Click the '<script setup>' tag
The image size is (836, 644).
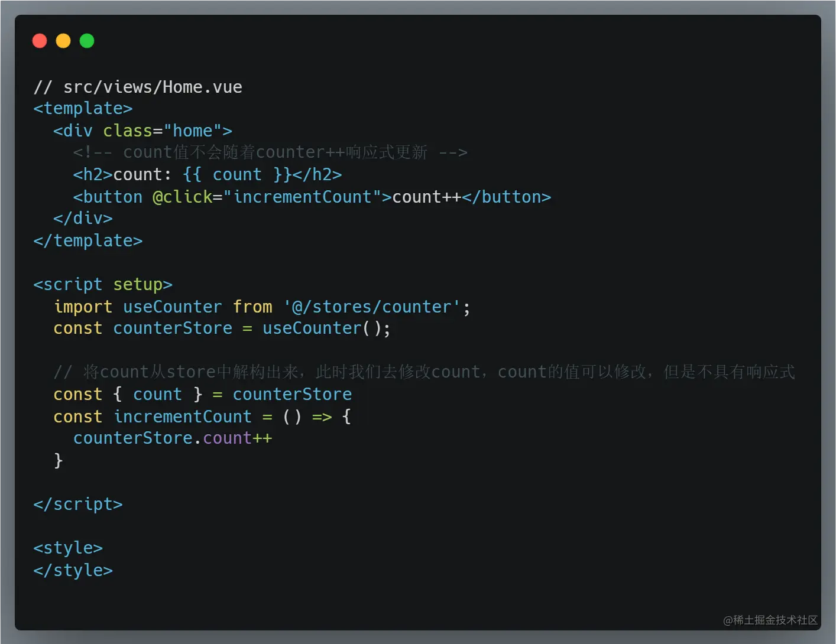click(103, 285)
